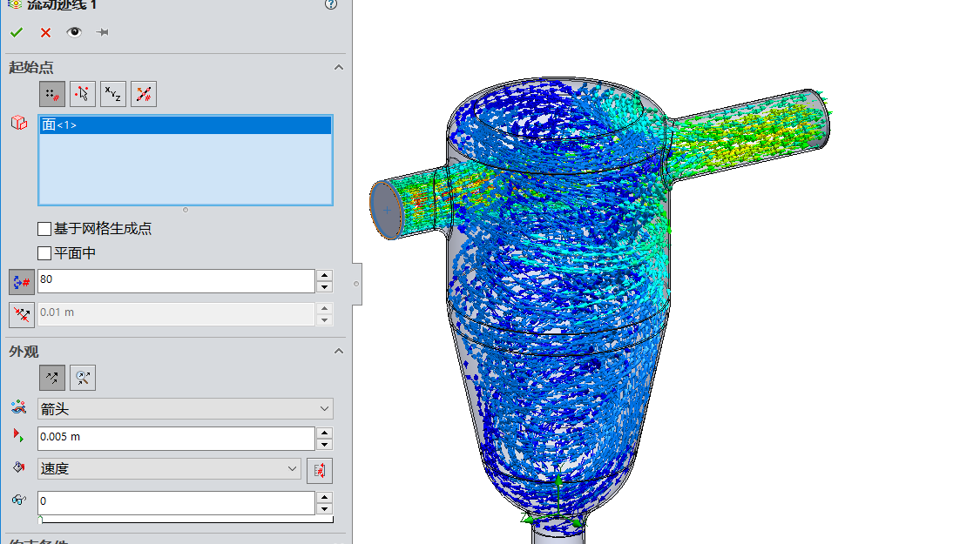980x544 pixels.
Task: Click the question mark help icon
Action: pos(330,4)
